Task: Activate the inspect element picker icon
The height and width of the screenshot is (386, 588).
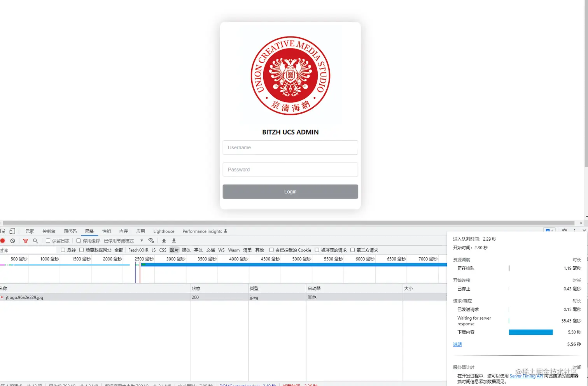Action: coord(3,231)
